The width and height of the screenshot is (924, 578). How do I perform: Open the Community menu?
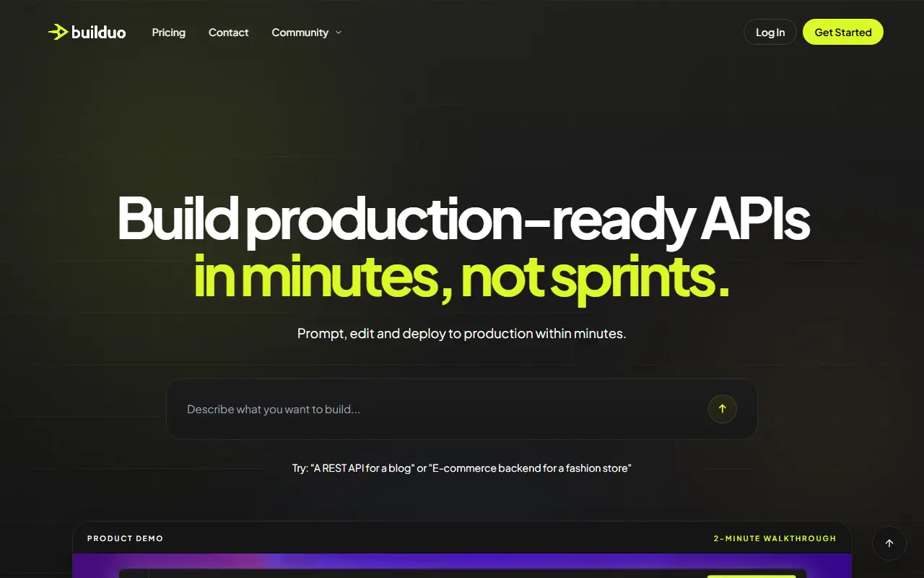[x=307, y=33]
